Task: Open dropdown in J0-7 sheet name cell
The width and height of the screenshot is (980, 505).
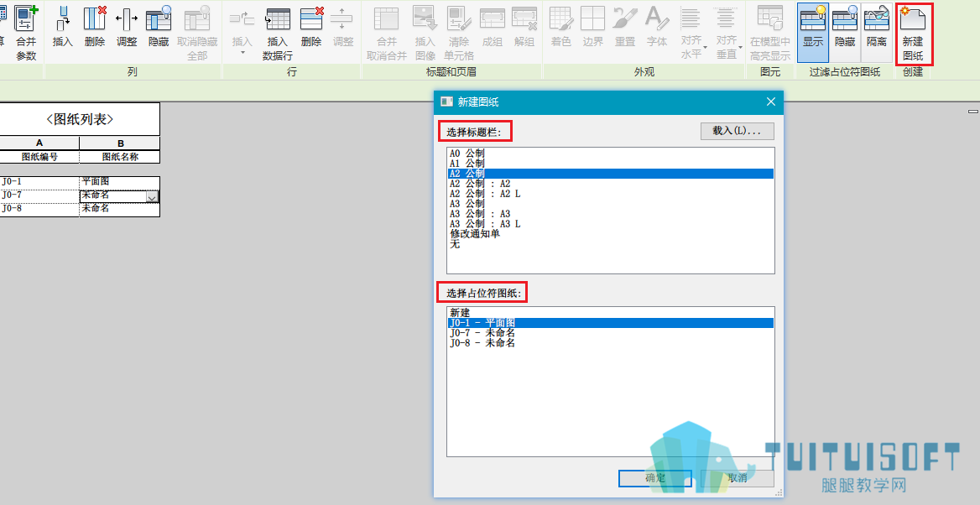Action: [152, 197]
